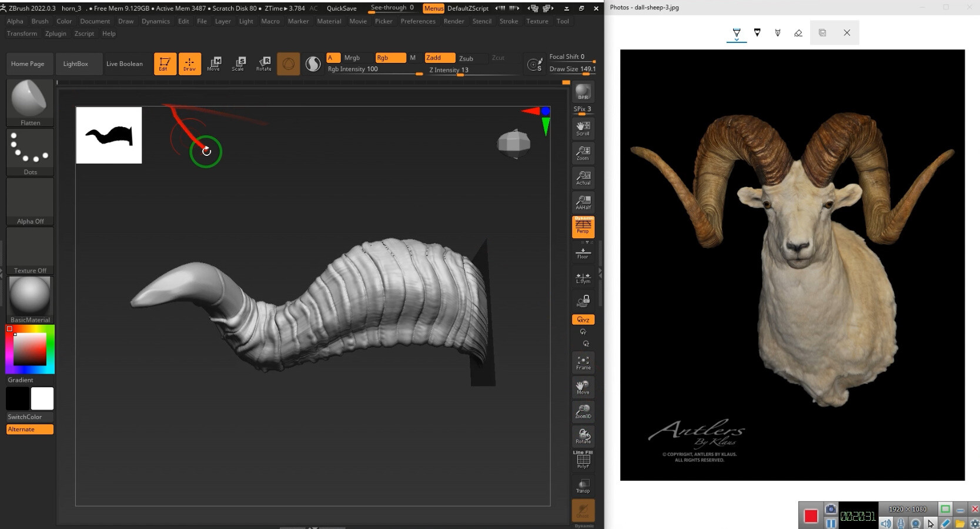
Task: Toggle the M material channel
Action: 413,58
